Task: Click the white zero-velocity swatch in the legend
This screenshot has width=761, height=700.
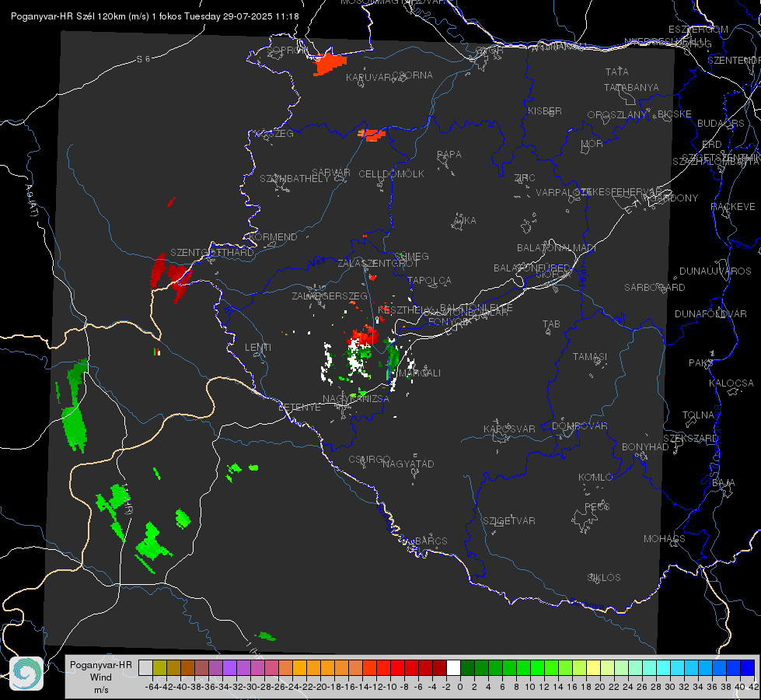Action: (x=453, y=667)
